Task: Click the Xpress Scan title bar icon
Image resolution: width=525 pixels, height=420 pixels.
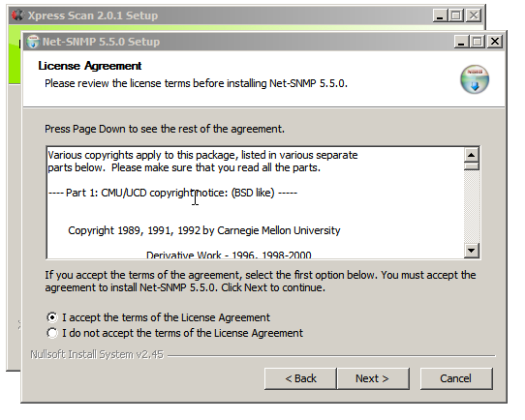Action: [17, 15]
